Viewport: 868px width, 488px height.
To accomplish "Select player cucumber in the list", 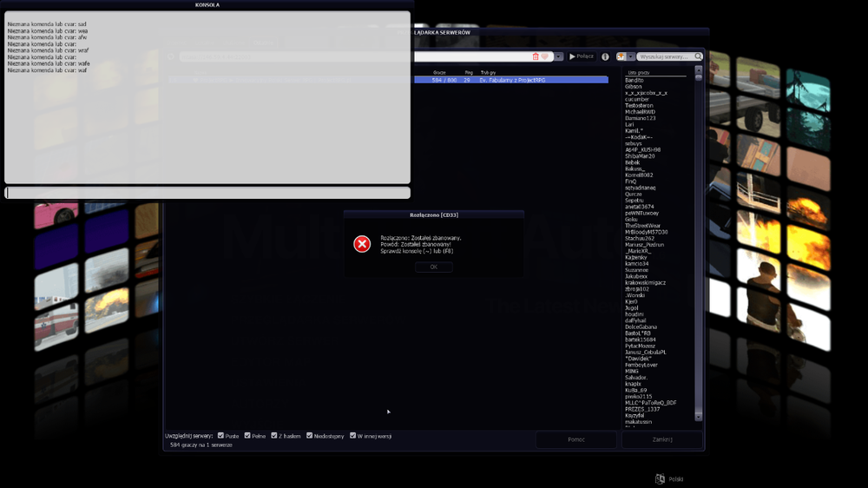I will [x=636, y=99].
